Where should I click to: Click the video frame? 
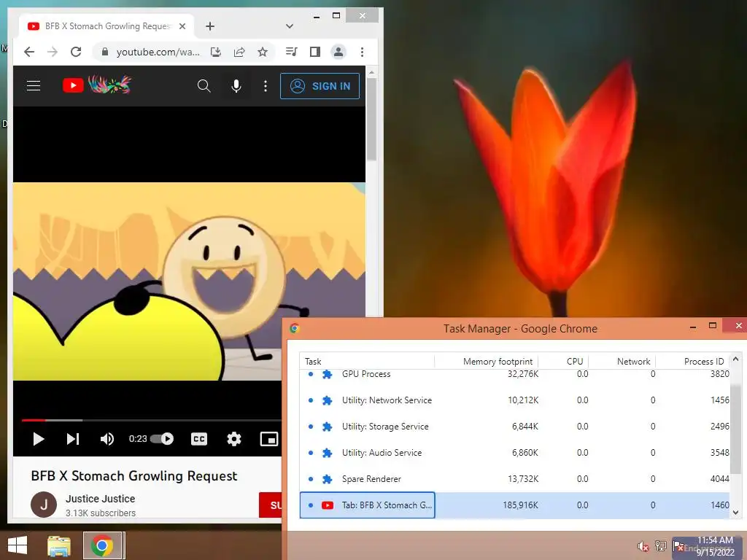189,281
